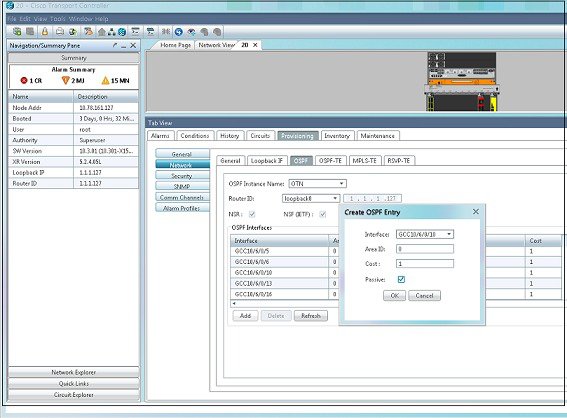This screenshot has width=567, height=418.
Task: Open the Router ID loopback dropdown
Action: point(335,199)
